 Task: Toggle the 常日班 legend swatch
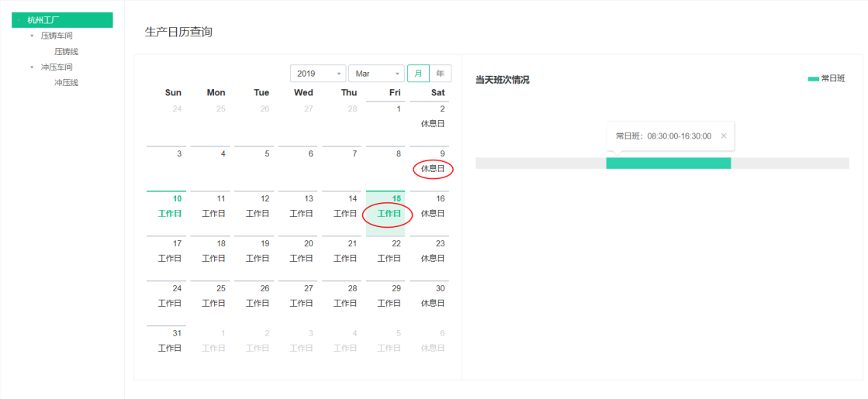tap(813, 79)
